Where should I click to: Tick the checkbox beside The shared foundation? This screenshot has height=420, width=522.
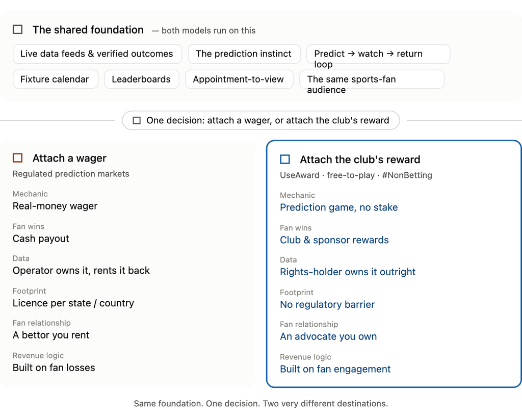18,30
